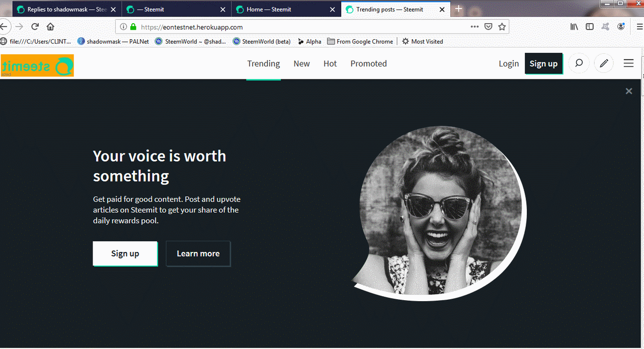The height and width of the screenshot is (349, 644).
Task: Click the Avast extension icon
Action: tap(605, 27)
